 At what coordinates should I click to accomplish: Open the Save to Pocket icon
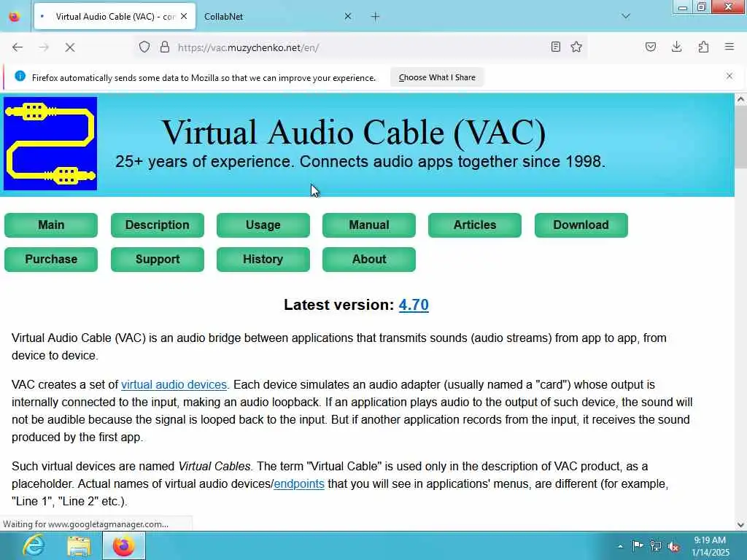click(651, 47)
